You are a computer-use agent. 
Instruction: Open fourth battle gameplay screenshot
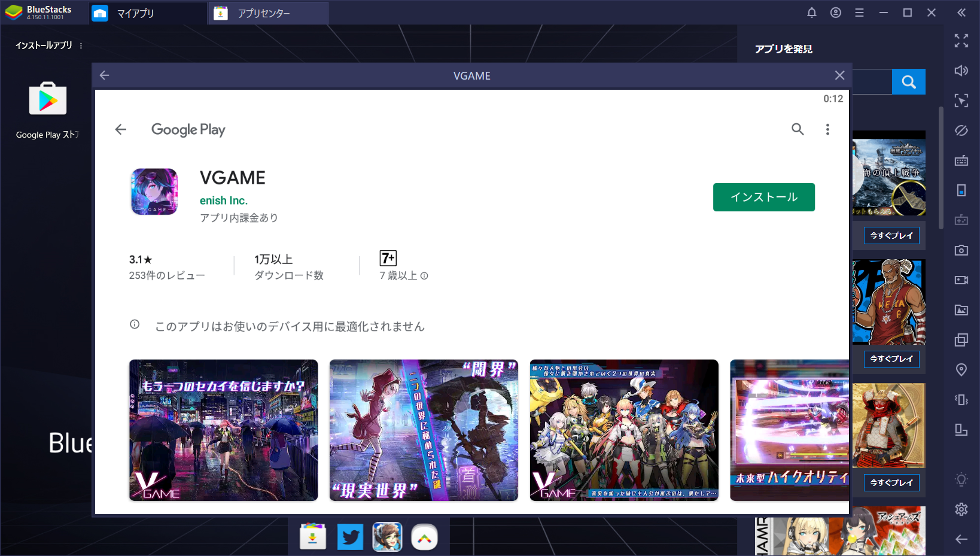pos(789,430)
